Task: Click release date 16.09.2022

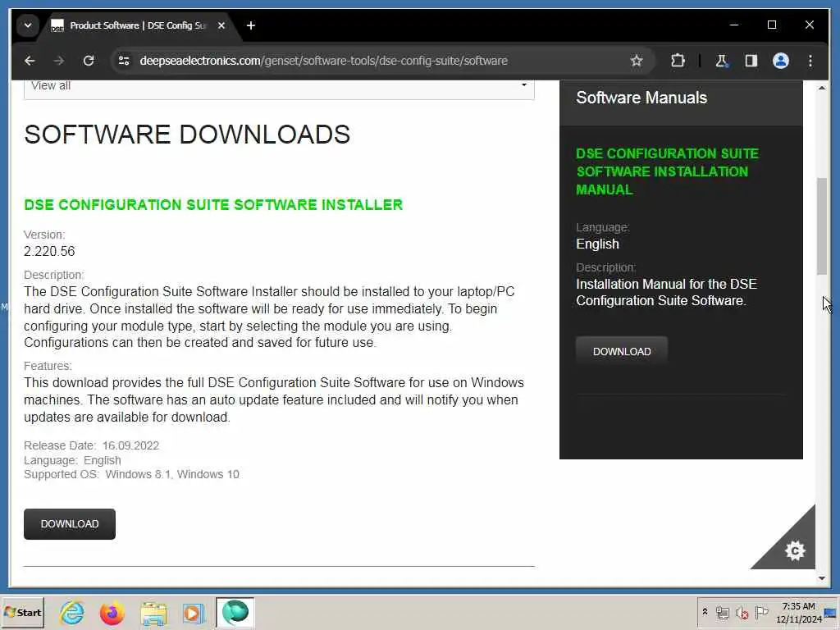Action: (x=130, y=445)
